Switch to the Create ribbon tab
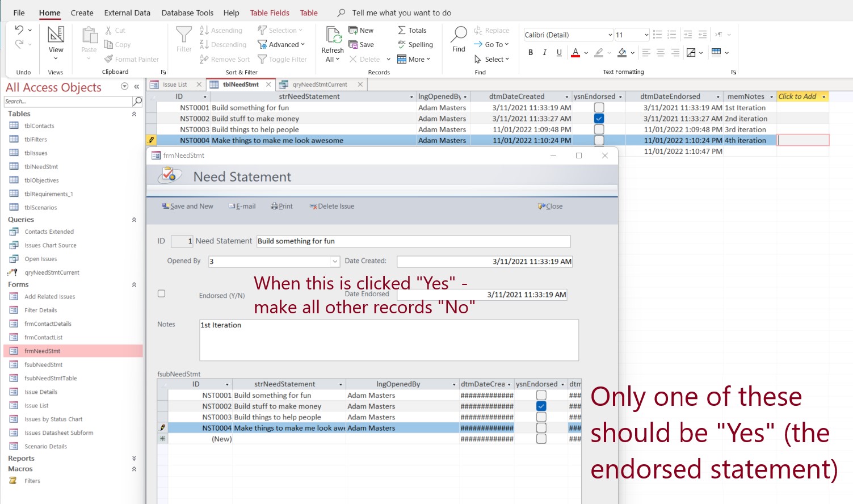The image size is (853, 504). click(x=82, y=12)
